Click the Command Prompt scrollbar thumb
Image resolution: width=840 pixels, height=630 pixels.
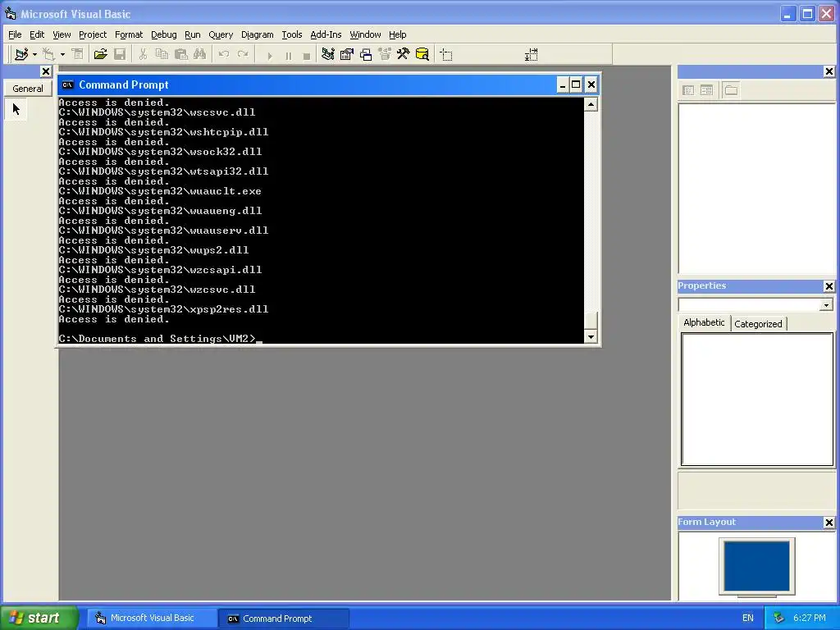click(591, 321)
